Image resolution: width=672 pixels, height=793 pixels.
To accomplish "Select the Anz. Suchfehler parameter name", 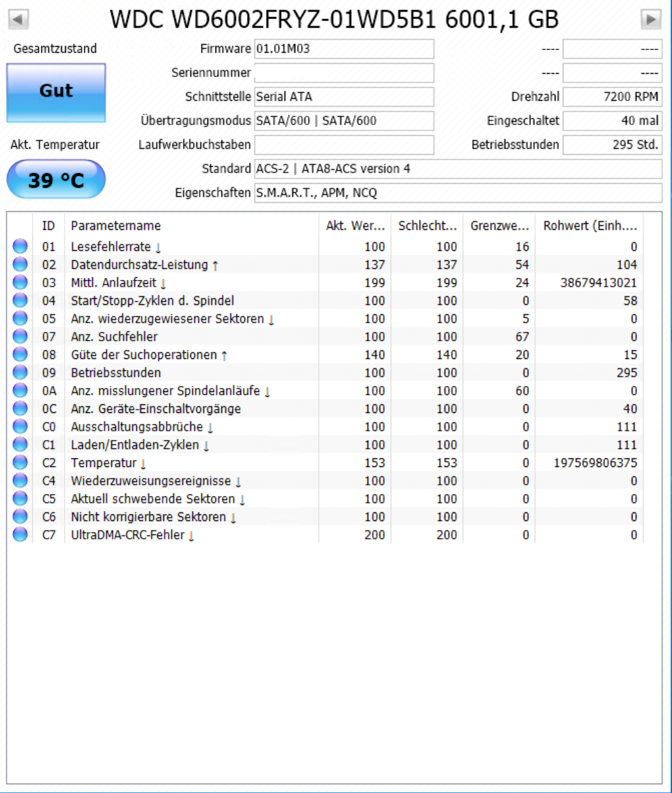I will [114, 337].
